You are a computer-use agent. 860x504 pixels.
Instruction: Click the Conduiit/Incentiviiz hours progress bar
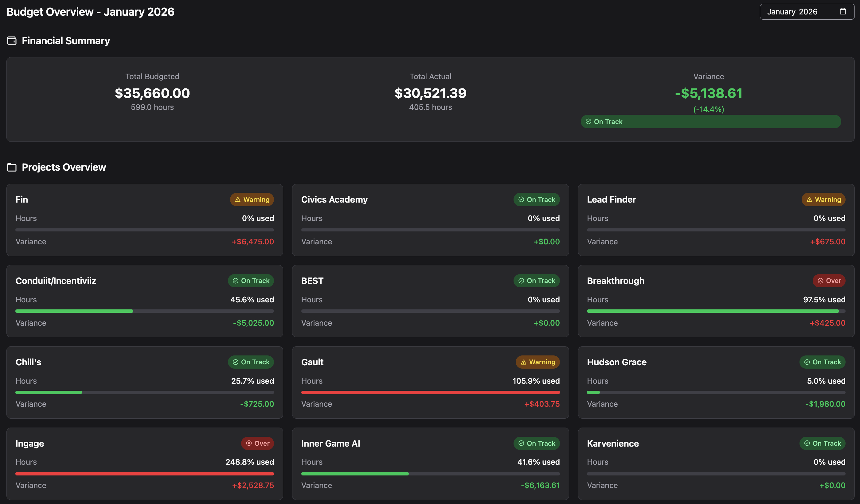(144, 311)
